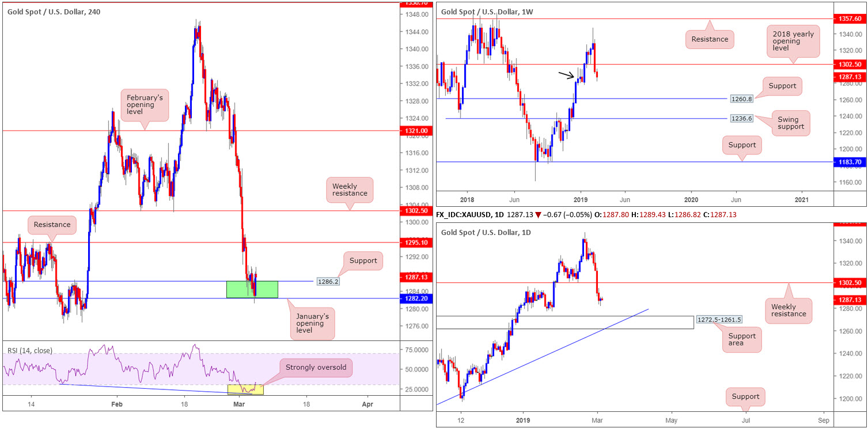Click the green support zone rectangle
This screenshot has height=428, width=868.
point(252,290)
